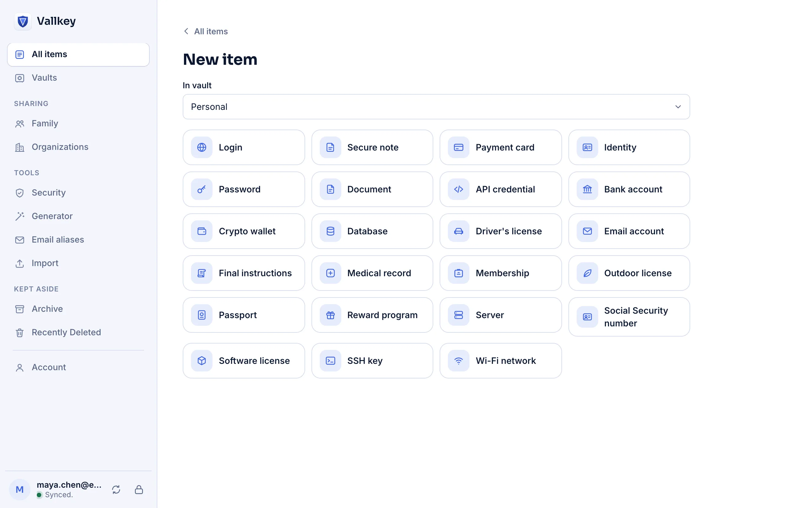Image resolution: width=812 pixels, height=508 pixels.
Task: Click the Bank account building icon
Action: (587, 189)
